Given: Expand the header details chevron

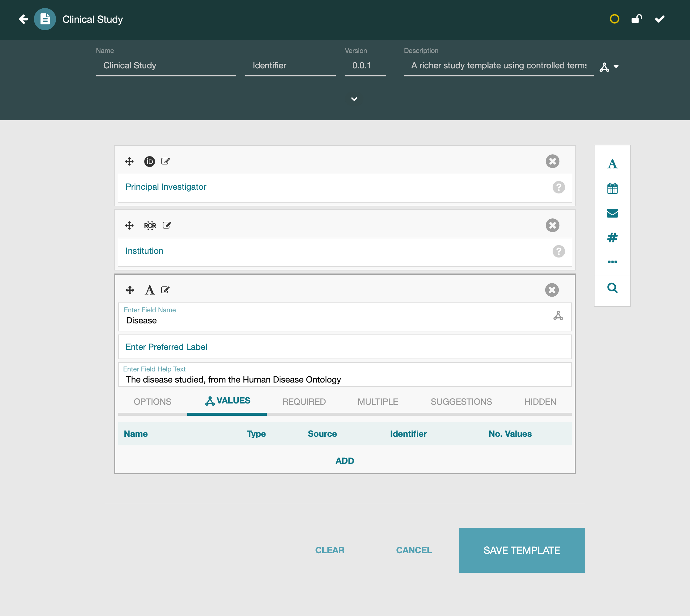Looking at the screenshot, I should pyautogui.click(x=354, y=99).
